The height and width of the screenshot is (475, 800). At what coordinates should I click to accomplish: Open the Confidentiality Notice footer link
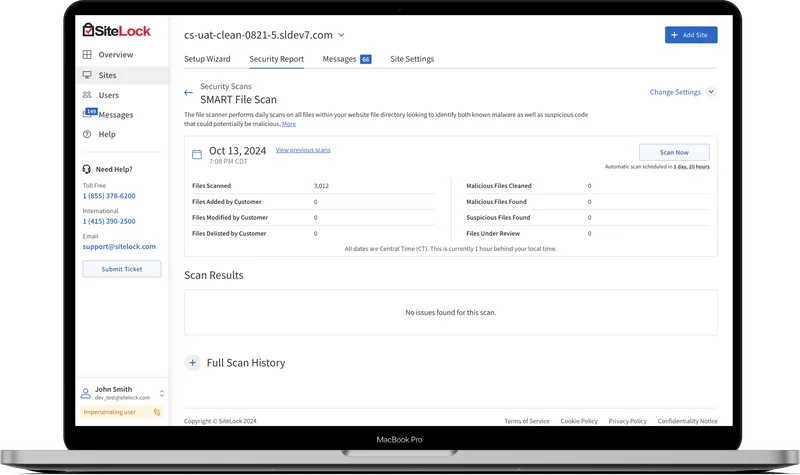pyautogui.click(x=687, y=421)
